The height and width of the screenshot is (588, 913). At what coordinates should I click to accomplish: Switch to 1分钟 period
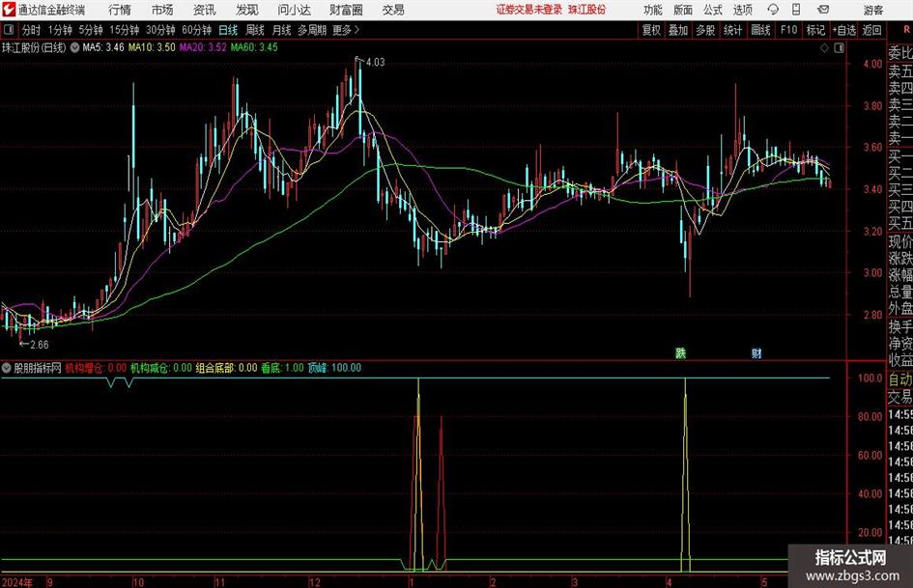(x=60, y=30)
